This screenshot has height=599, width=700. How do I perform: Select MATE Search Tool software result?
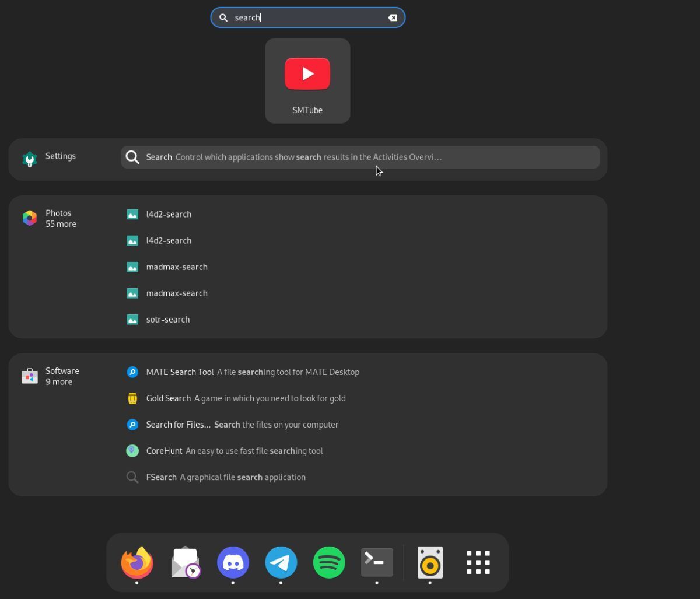tap(180, 372)
